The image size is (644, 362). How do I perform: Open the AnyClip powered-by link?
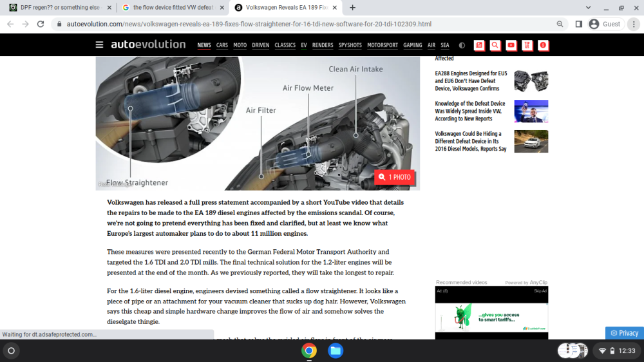point(538,282)
